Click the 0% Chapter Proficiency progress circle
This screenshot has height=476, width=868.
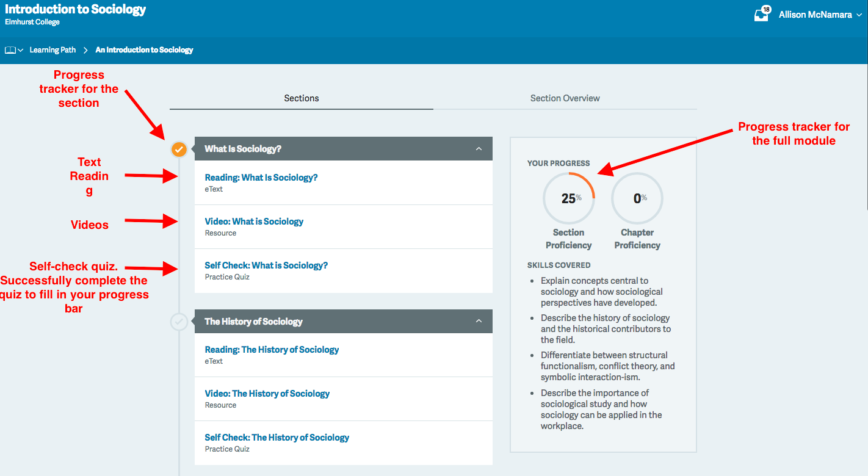coord(637,198)
